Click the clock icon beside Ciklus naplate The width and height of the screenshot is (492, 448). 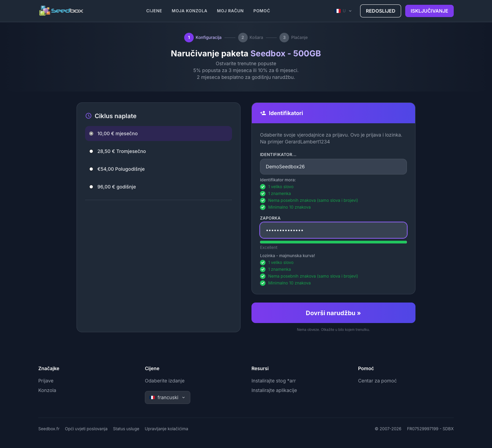click(x=88, y=116)
